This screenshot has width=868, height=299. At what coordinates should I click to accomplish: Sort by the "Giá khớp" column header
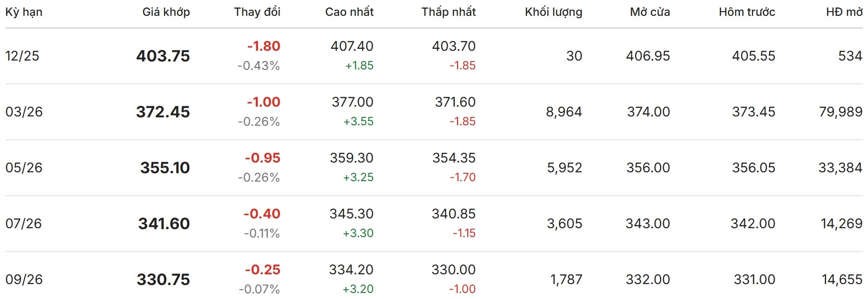(166, 12)
